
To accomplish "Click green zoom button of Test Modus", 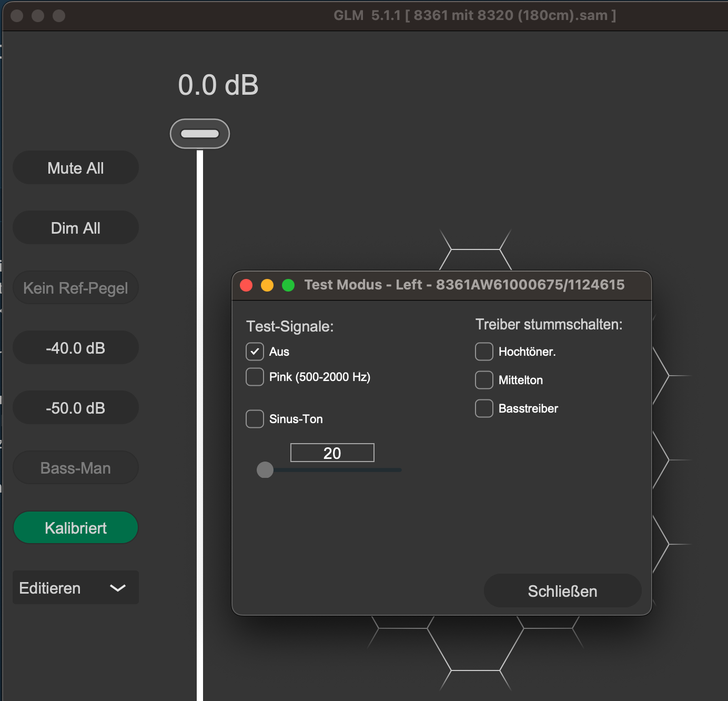I will 288,285.
